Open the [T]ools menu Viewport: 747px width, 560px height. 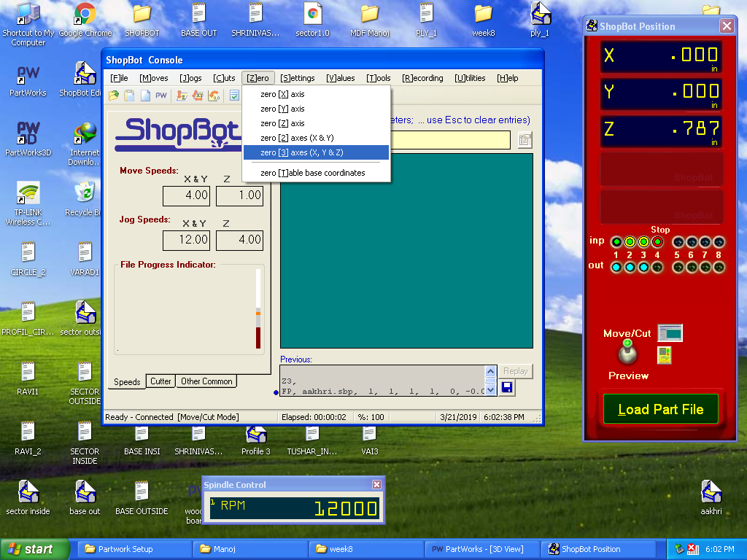[379, 78]
